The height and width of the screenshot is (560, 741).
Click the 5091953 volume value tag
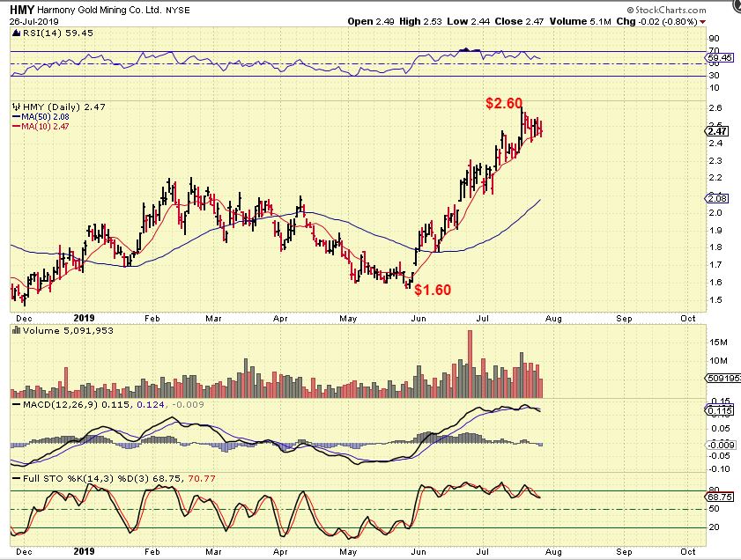[722, 379]
